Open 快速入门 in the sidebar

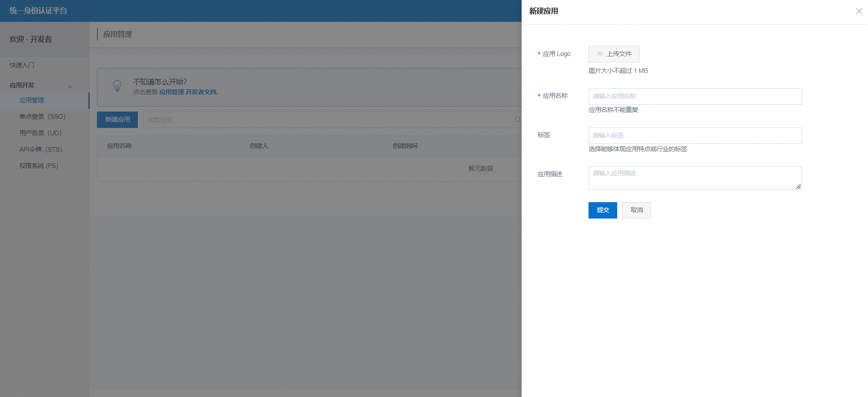pyautogui.click(x=22, y=65)
